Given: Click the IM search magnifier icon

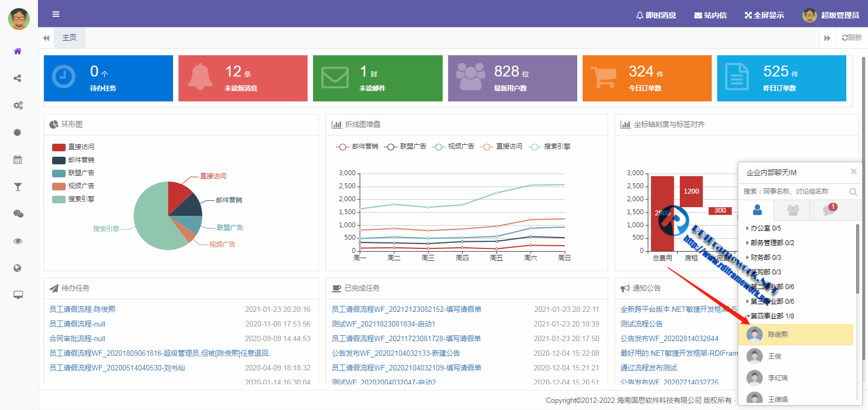Looking at the screenshot, I should click(x=853, y=191).
